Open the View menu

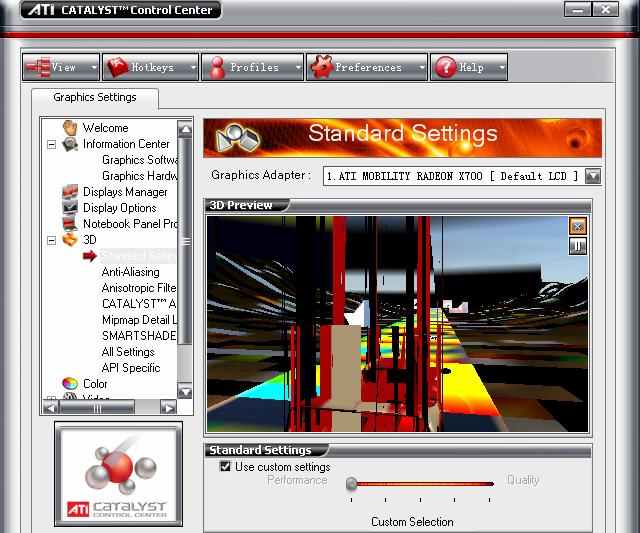(61, 67)
